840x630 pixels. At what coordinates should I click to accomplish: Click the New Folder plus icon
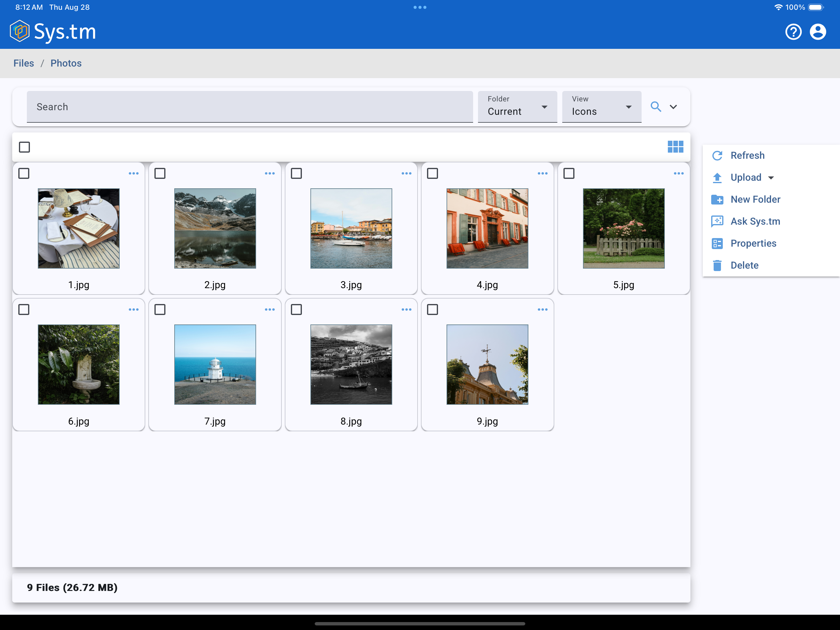[717, 199]
